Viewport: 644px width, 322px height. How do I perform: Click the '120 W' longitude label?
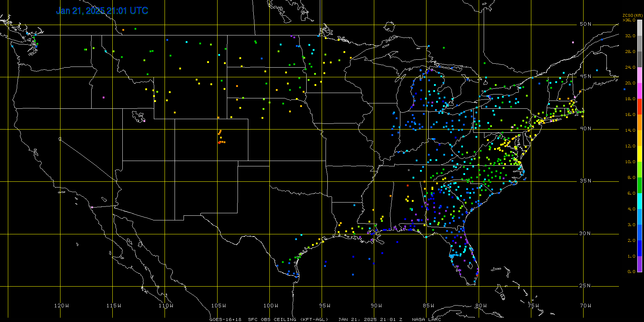point(62,306)
